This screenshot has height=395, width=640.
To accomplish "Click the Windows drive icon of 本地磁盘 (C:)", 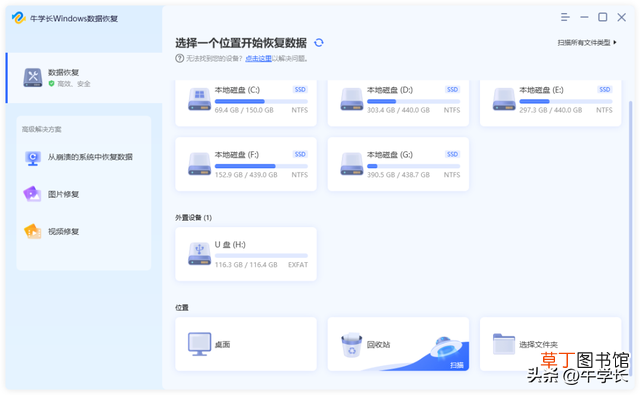I will [200, 99].
